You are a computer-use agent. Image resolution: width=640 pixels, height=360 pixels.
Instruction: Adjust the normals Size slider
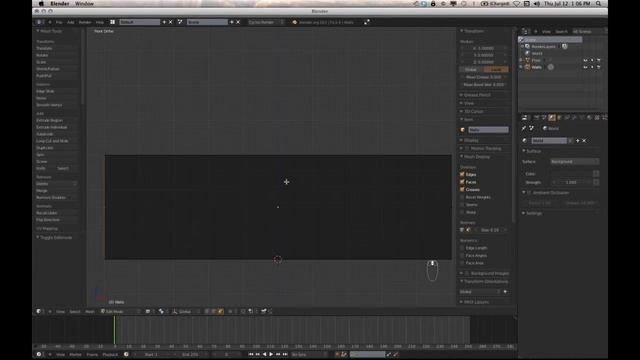tap(491, 230)
